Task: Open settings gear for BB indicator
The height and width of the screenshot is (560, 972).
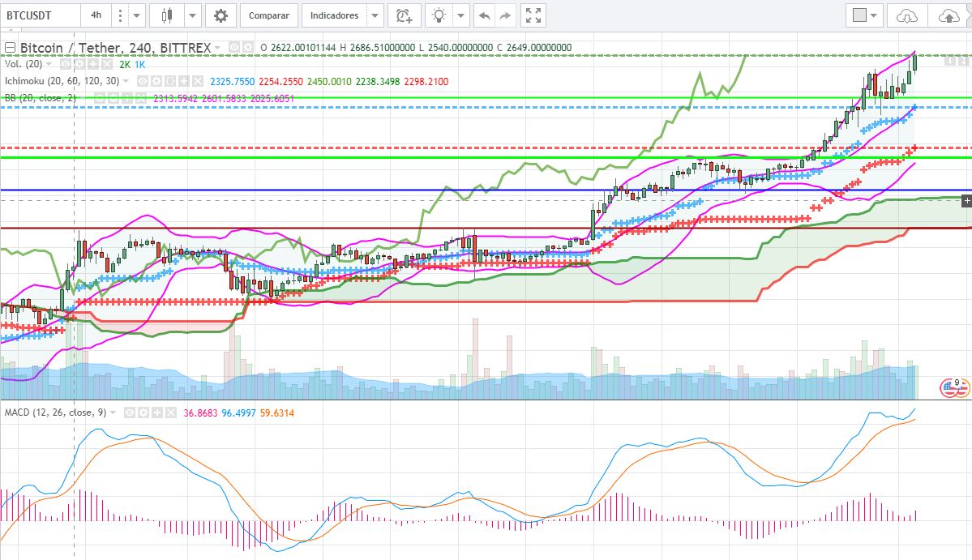Action: point(113,98)
